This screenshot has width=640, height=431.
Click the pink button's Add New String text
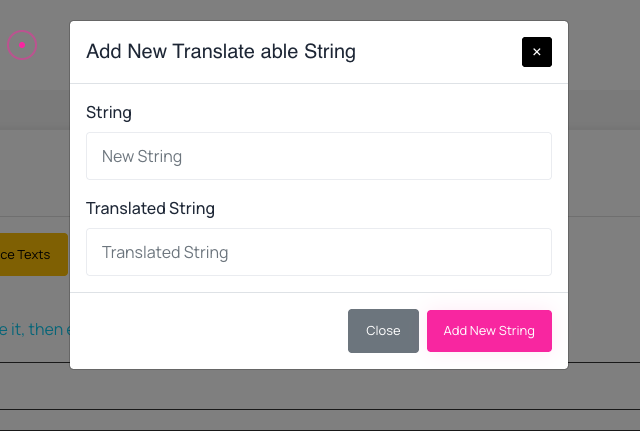[x=489, y=331]
